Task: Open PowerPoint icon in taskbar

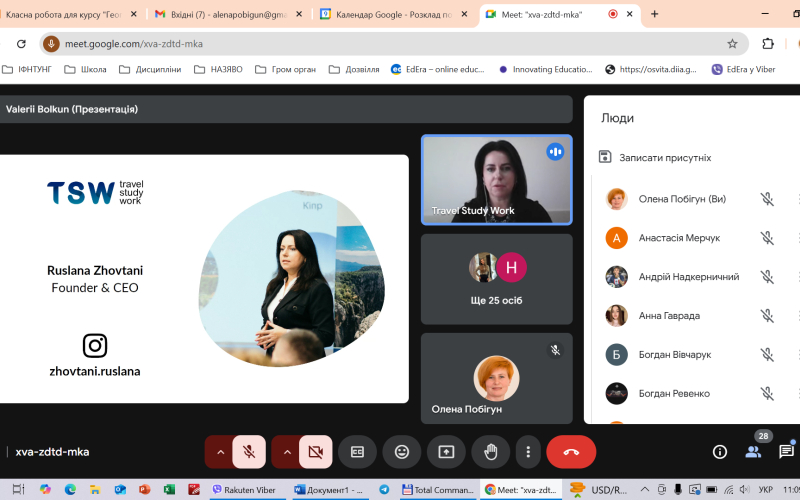Action: click(144, 490)
